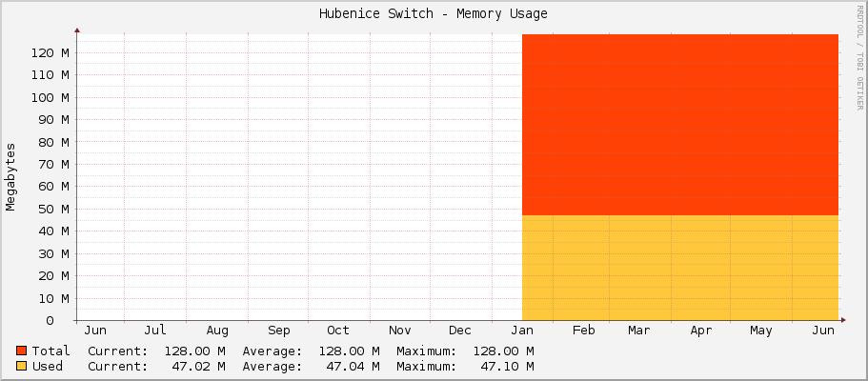Select the graph title 'Hubenice Switch - Memory Usage'

[x=434, y=13]
